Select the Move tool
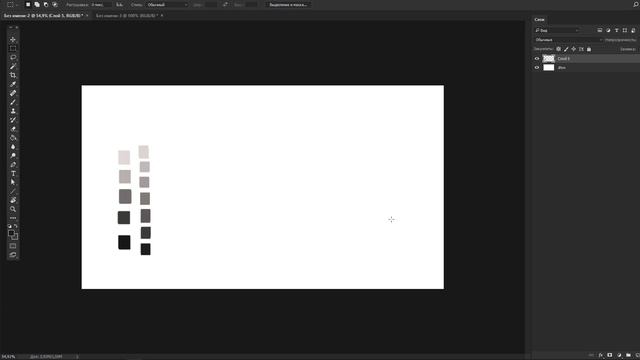640x360 pixels. 13,40
